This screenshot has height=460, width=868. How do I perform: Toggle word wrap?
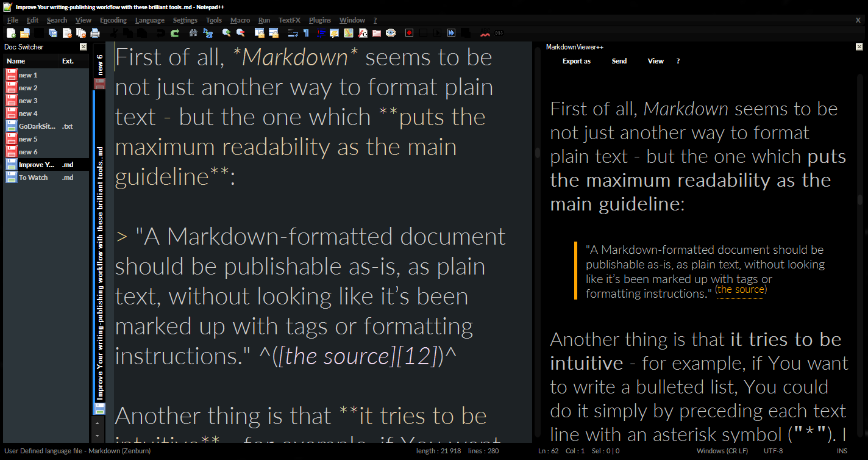pos(293,32)
